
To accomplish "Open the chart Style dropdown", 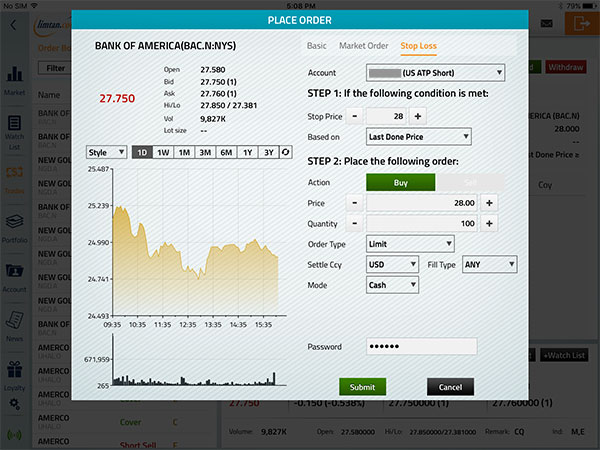I will tap(106, 152).
